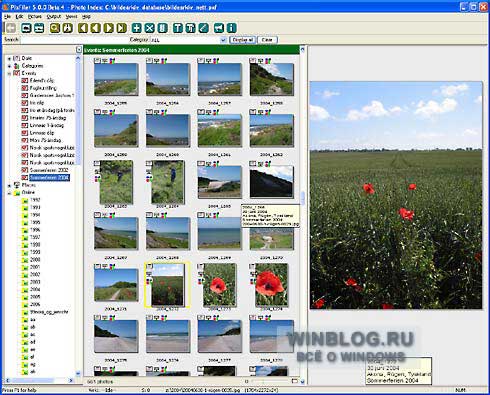Close the tree panel with its small X button
This screenshot has width=490, height=395.
tap(79, 50)
